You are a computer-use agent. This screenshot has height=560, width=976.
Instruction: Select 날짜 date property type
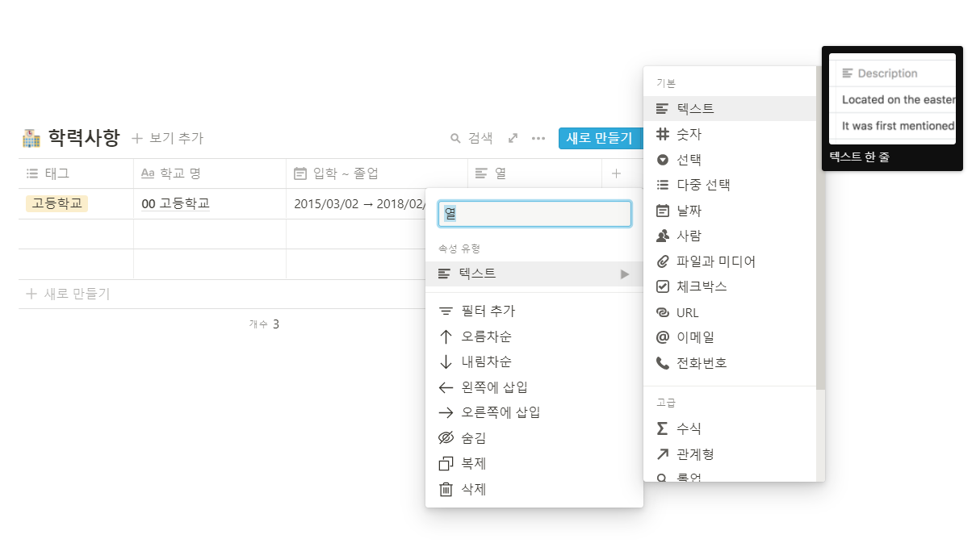click(730, 211)
